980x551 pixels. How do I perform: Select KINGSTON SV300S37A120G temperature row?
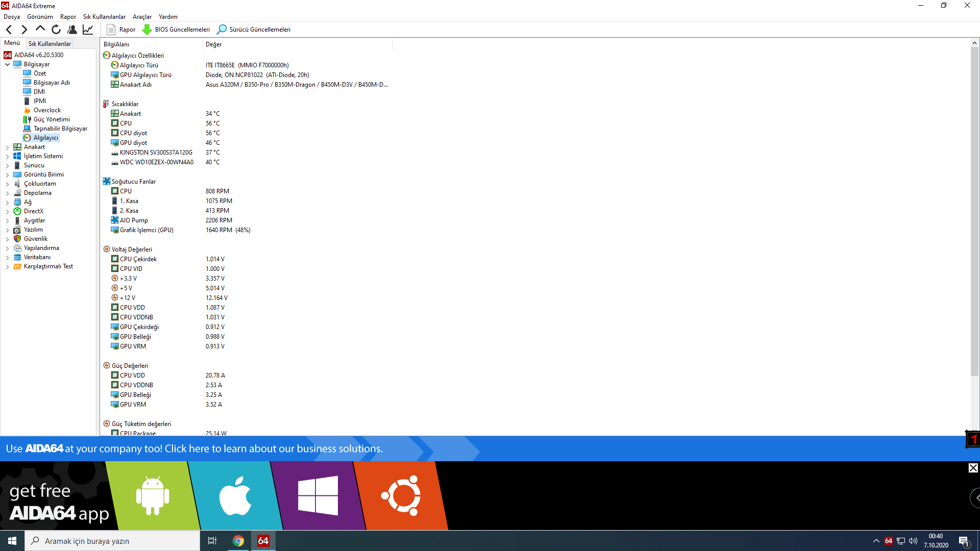click(x=156, y=153)
